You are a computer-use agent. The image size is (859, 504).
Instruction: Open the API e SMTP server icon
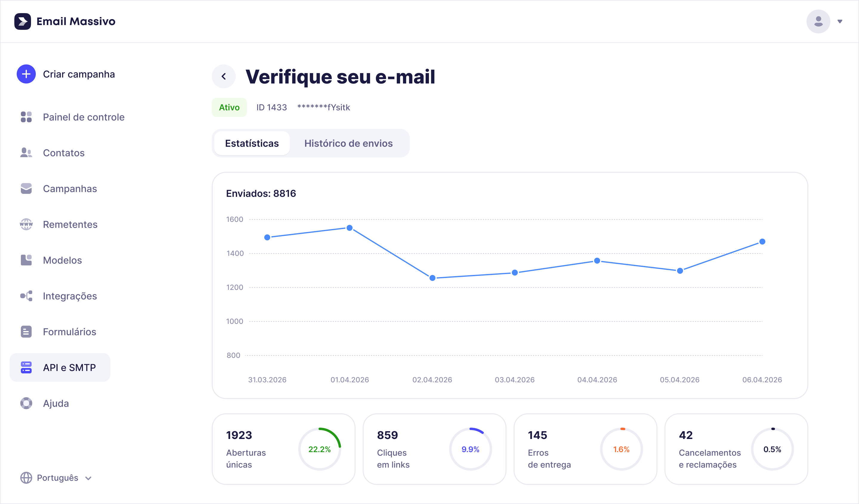(26, 367)
